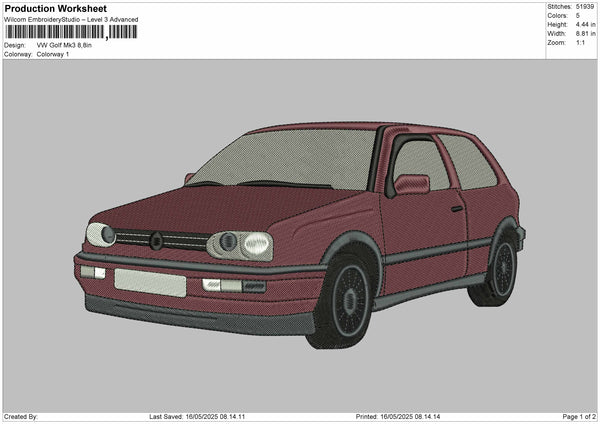
Task: Click the 'Colorway:' label
Action: click(x=18, y=54)
